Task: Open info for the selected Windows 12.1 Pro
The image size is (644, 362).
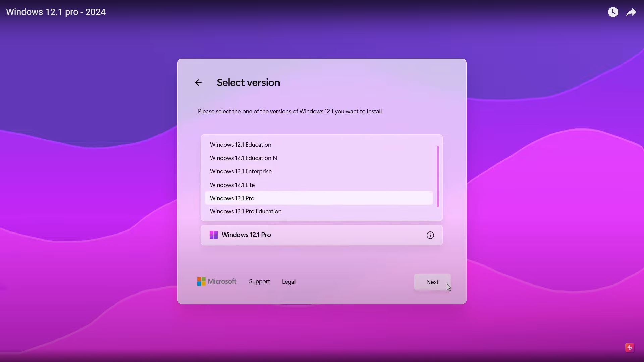Action: [430, 235]
